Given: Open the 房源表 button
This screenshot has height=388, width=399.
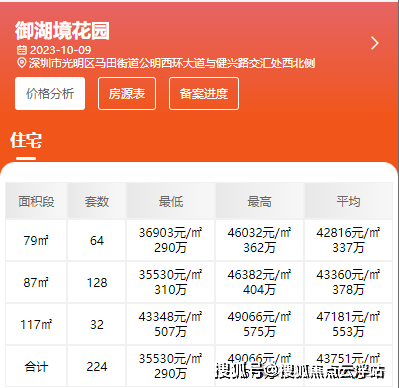Looking at the screenshot, I should click(127, 93).
